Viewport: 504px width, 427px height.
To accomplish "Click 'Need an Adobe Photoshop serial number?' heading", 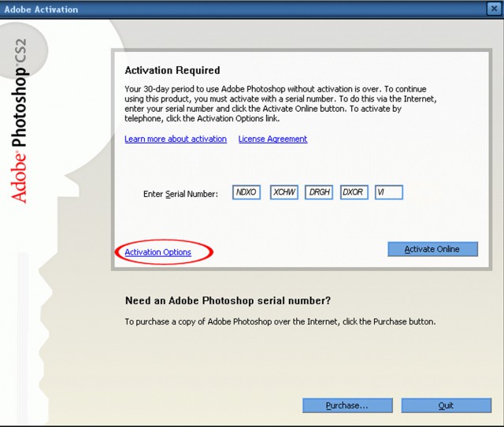I will click(228, 301).
